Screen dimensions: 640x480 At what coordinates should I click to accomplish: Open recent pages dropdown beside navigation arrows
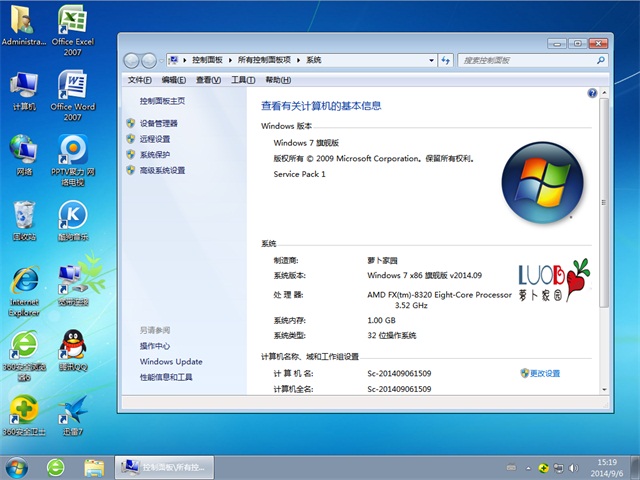[161, 61]
